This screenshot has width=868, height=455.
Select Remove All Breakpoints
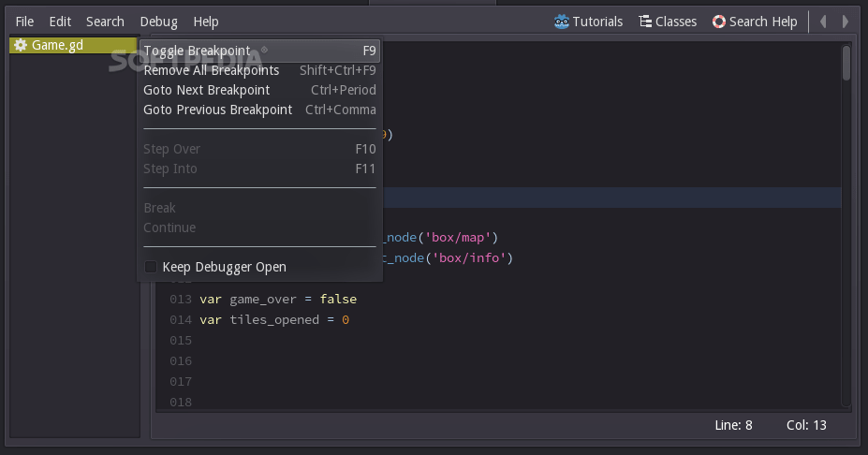[259, 70]
